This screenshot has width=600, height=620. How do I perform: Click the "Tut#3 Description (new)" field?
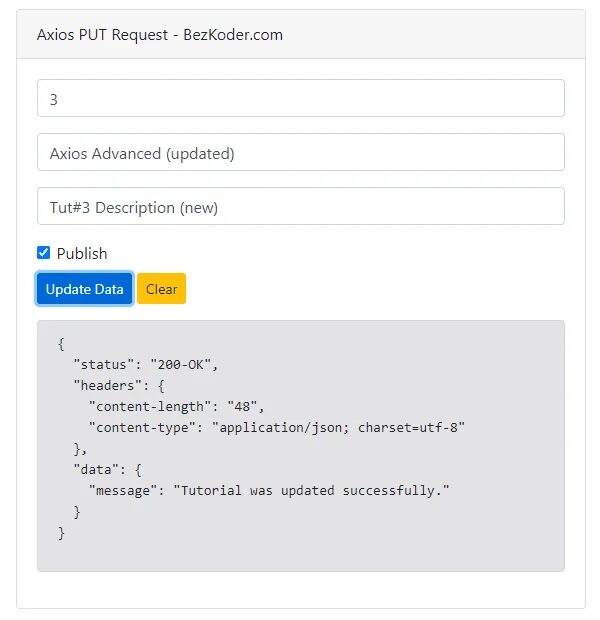point(300,206)
